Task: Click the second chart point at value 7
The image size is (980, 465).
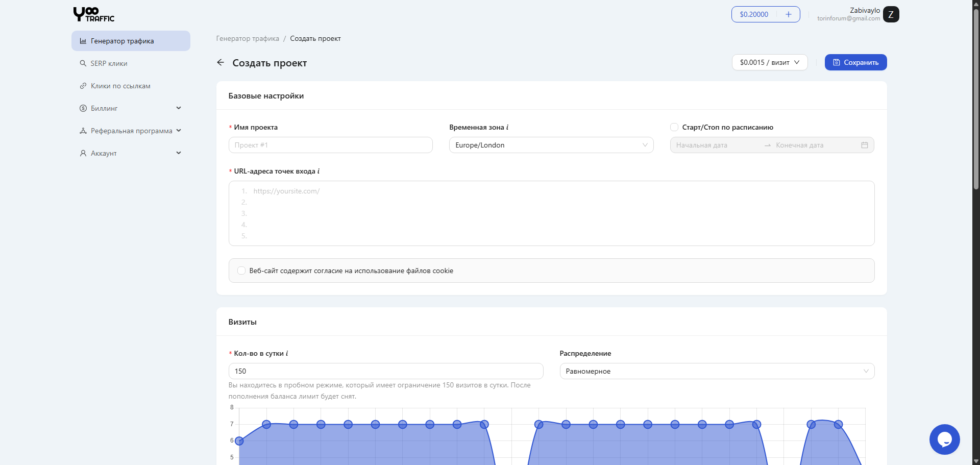Action: pyautogui.click(x=266, y=424)
